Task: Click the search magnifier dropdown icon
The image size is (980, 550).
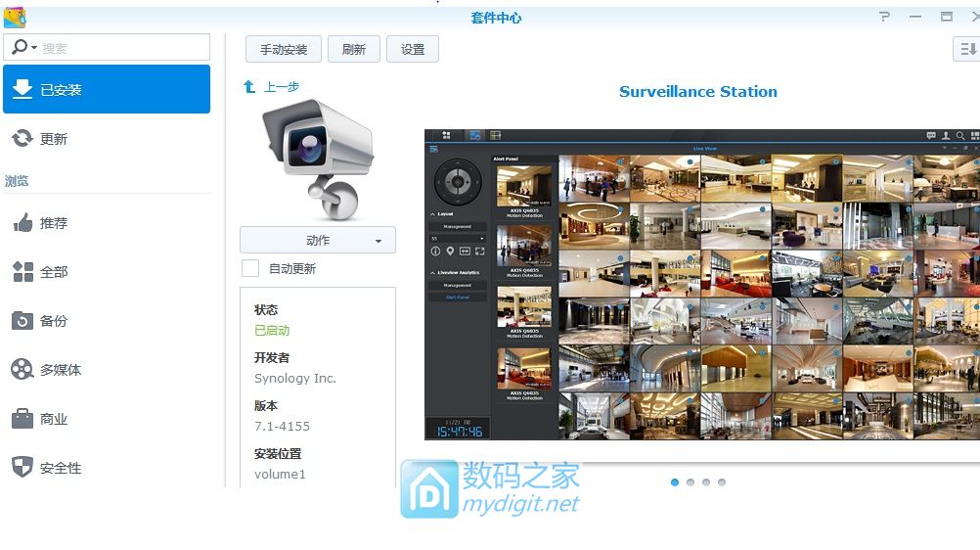Action: point(24,47)
